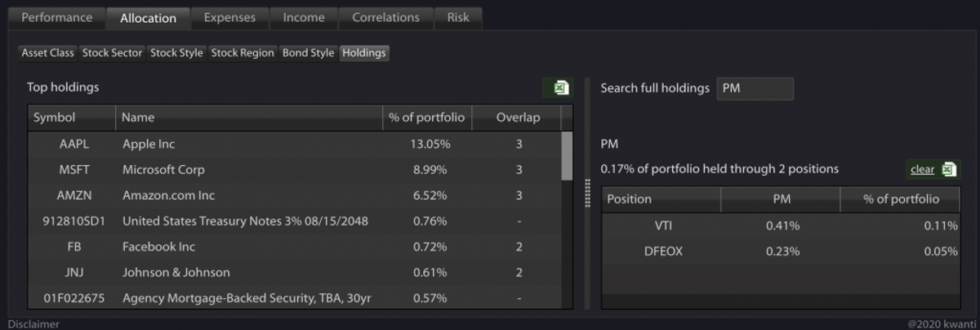Select the Holdings sub-tab

(x=364, y=52)
